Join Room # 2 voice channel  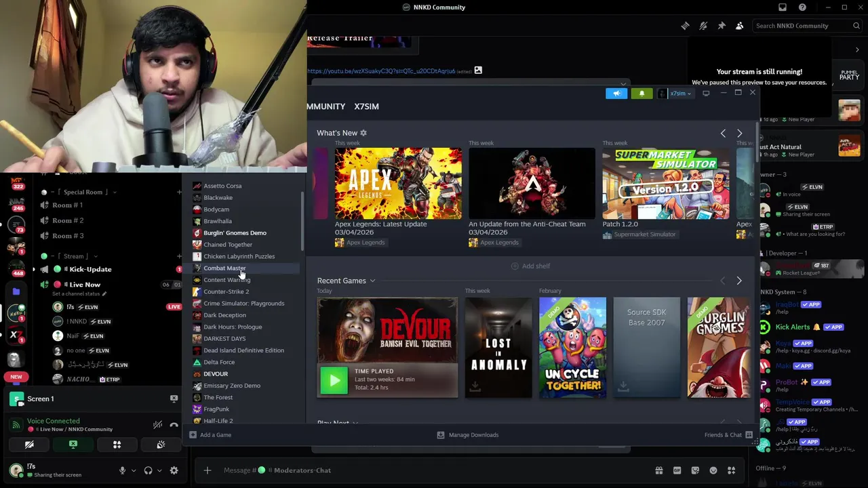click(x=68, y=220)
